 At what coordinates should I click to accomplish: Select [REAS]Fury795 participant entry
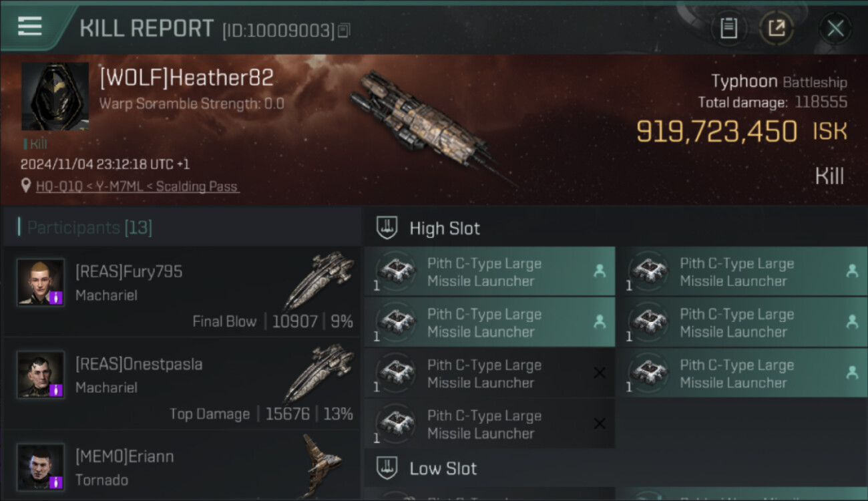[x=182, y=292]
